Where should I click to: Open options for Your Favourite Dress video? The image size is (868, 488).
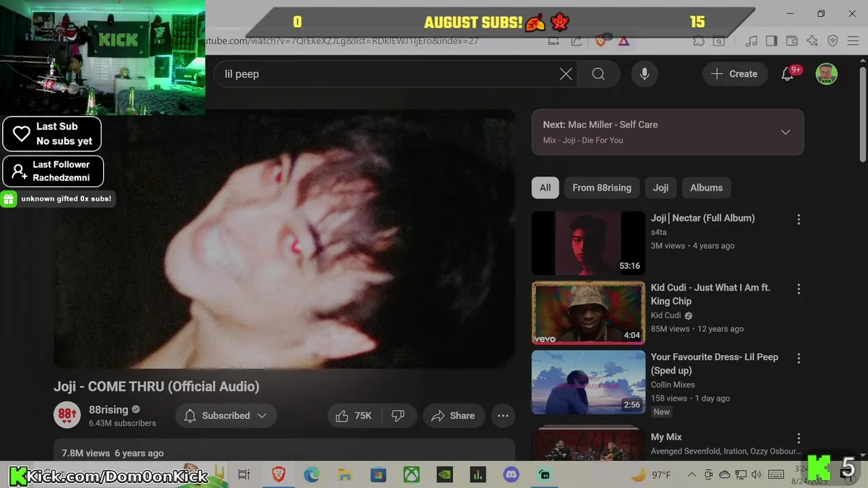click(x=798, y=358)
